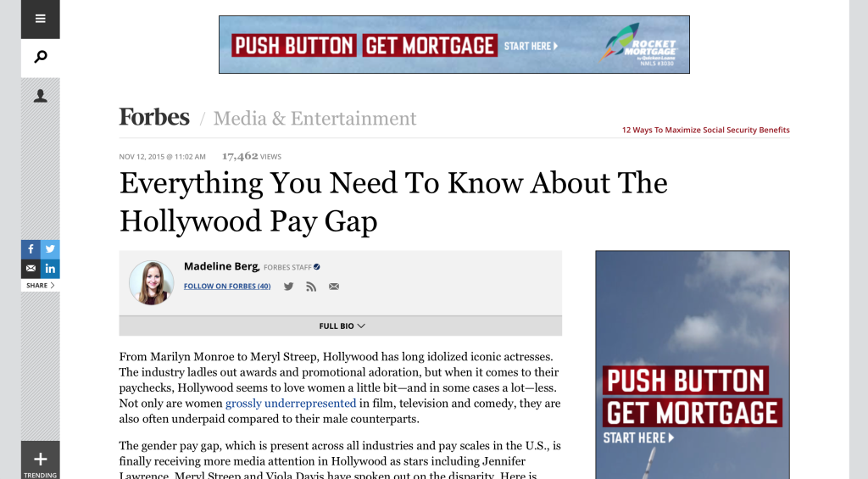Open the 'grossly underrepresented' link
Image resolution: width=868 pixels, height=479 pixels.
pyautogui.click(x=291, y=404)
